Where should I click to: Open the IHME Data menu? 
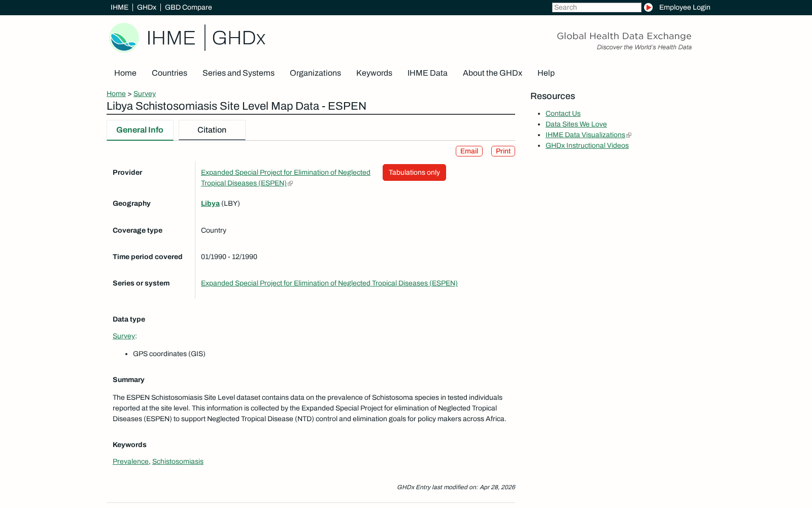(x=427, y=73)
